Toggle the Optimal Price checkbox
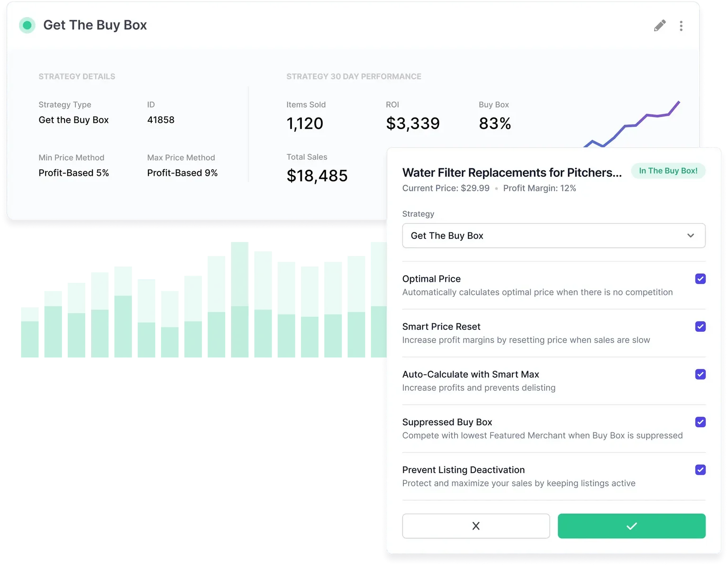 click(x=700, y=279)
